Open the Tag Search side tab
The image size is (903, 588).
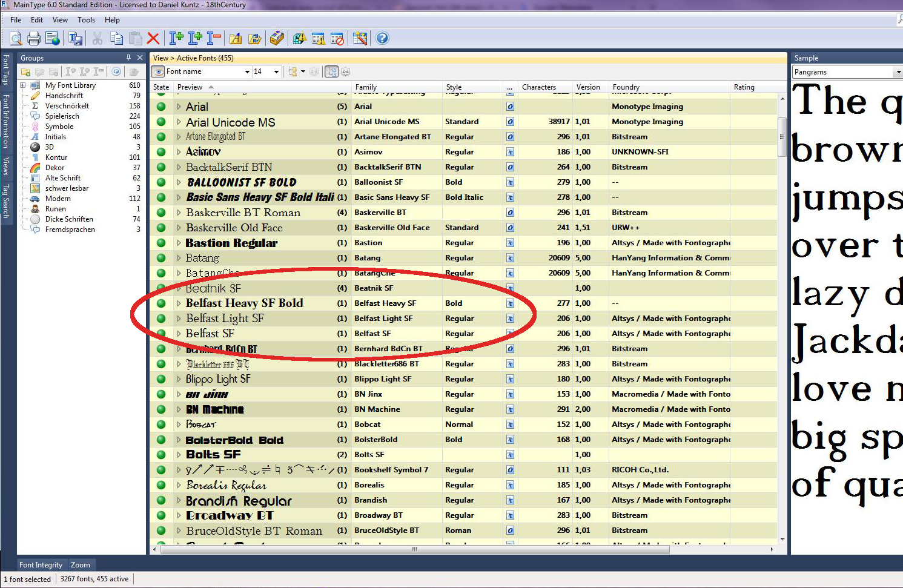pos(6,202)
